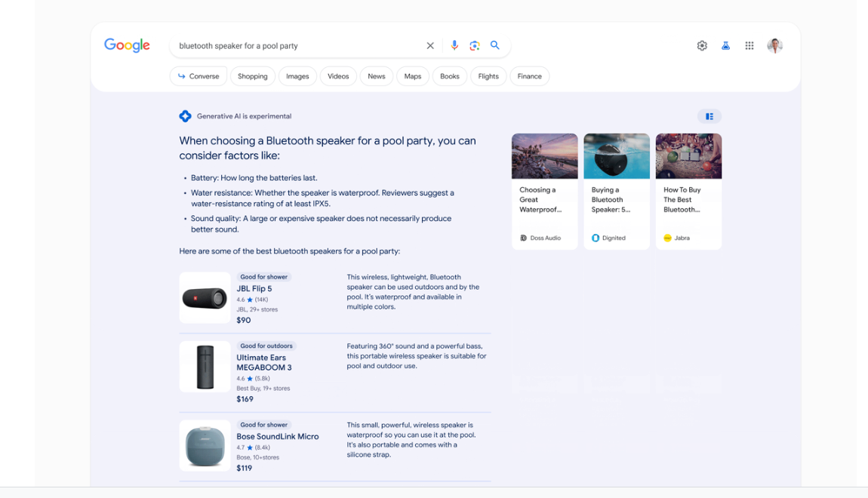Image resolution: width=868 pixels, height=498 pixels.
Task: Click the $90 JBL price
Action: pos(244,321)
